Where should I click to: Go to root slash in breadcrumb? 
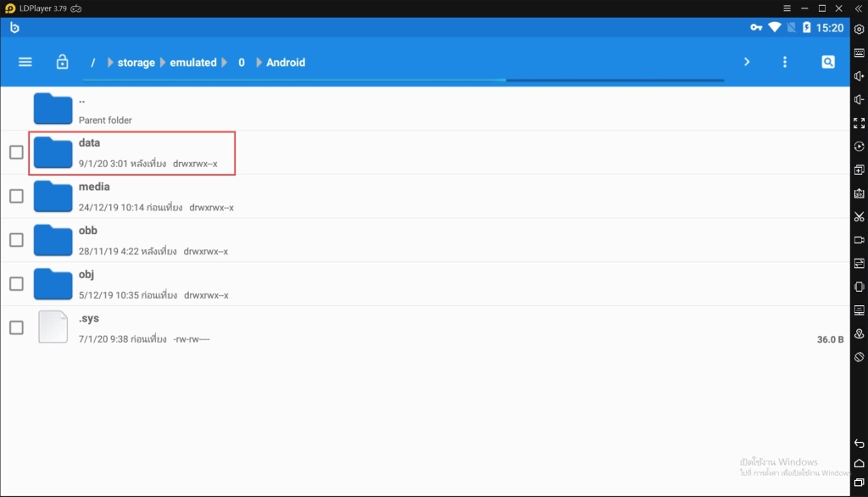(x=93, y=63)
